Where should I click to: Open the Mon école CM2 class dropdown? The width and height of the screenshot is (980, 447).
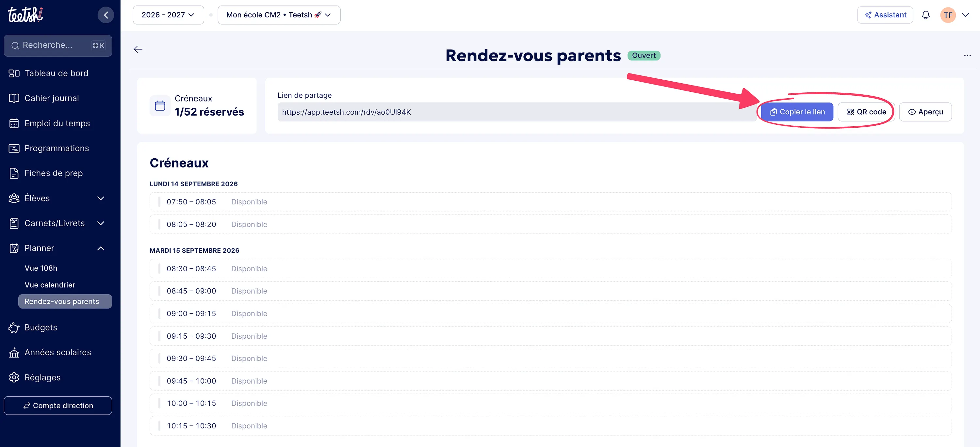[279, 15]
